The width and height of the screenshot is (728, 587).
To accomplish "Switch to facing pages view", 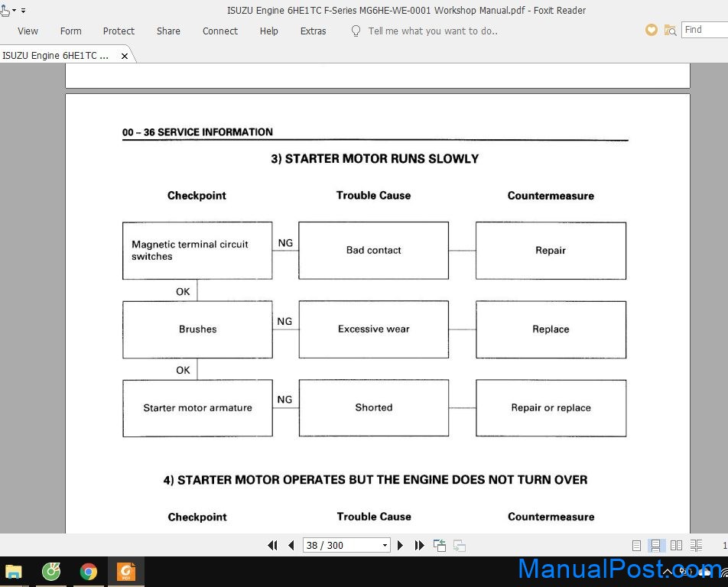I will pos(676,546).
